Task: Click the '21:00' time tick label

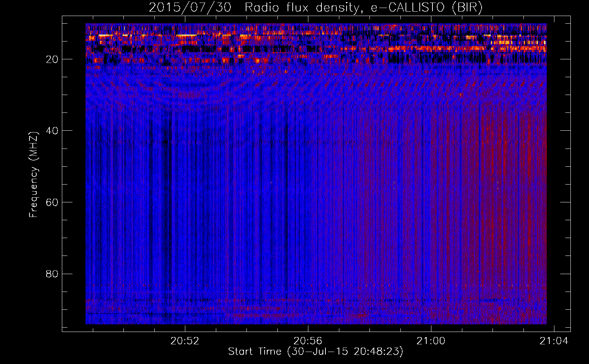Action: pyautogui.click(x=431, y=341)
